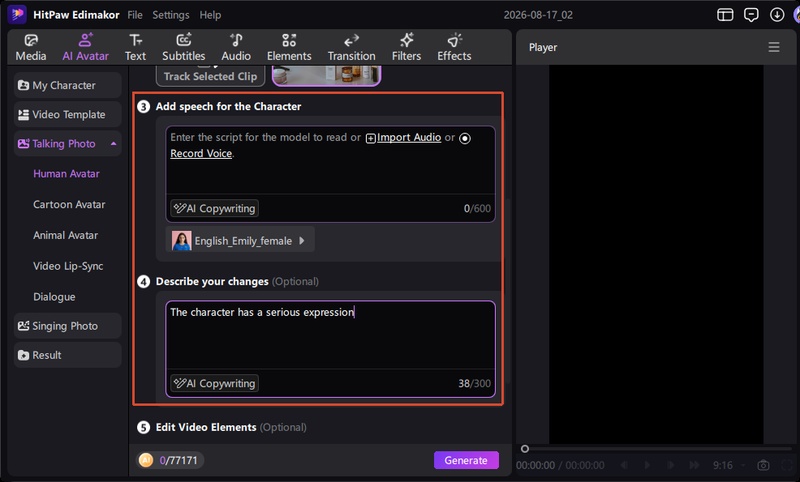Click Track Selected Clip button
800x482 pixels.
210,76
